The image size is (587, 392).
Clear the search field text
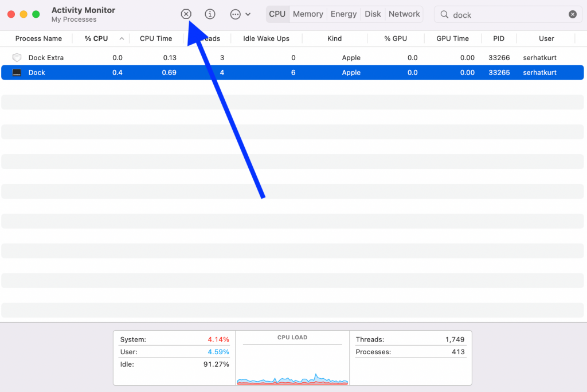point(573,14)
